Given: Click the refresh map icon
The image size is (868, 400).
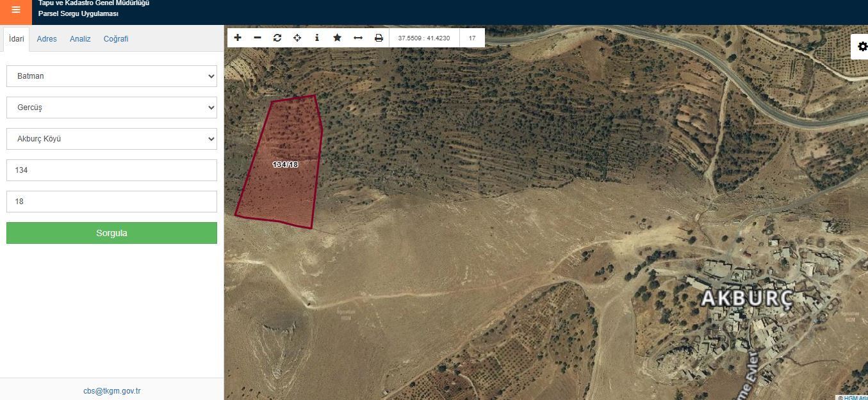Looking at the screenshot, I should 277,38.
